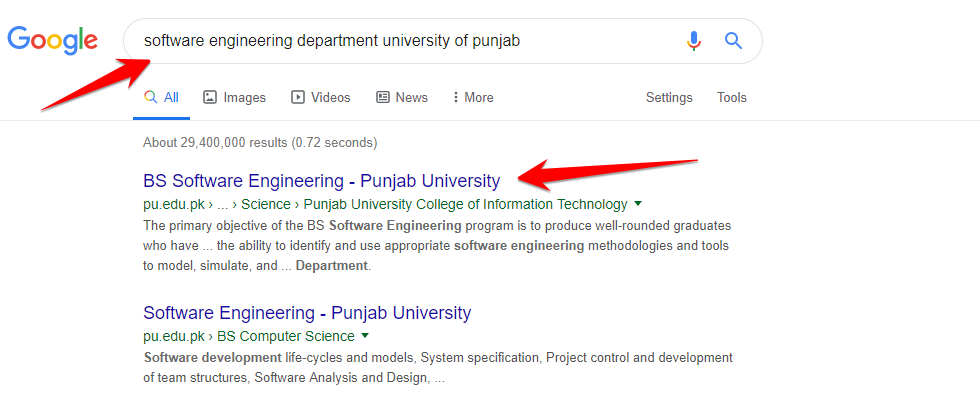Switch to the Images results tab
Image resolution: width=980 pixels, height=412 pixels.
point(244,97)
